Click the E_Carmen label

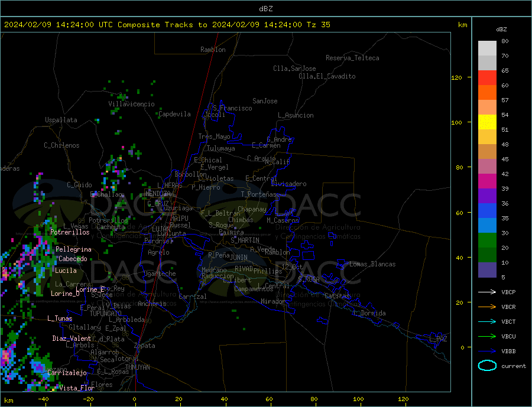tap(267, 145)
